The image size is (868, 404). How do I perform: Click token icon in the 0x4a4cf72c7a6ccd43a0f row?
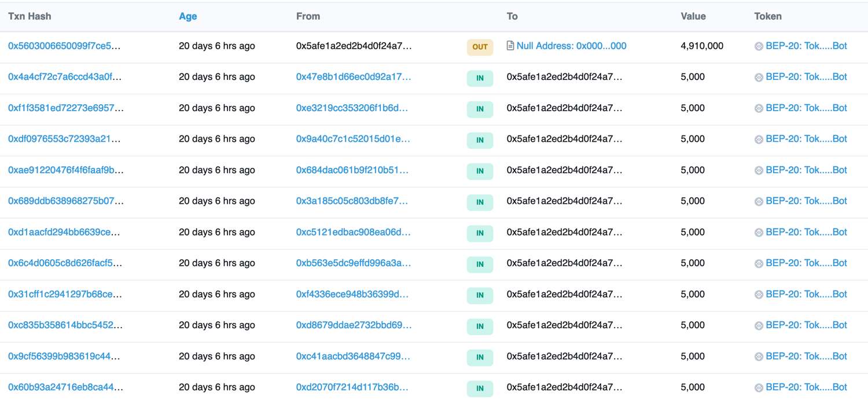click(759, 77)
